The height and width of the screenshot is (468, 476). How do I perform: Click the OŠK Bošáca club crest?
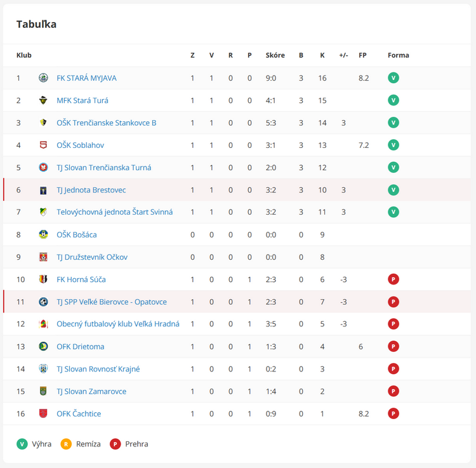coord(43,235)
